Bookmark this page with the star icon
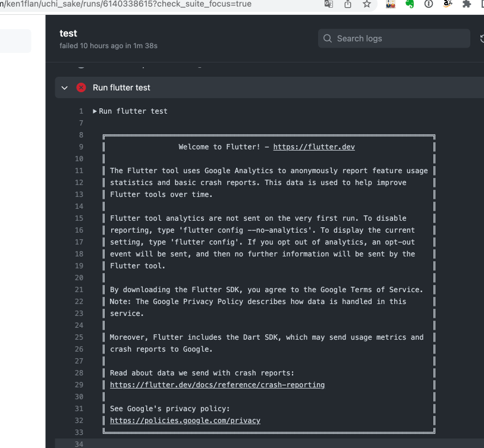Image resolution: width=484 pixels, height=448 pixels. pyautogui.click(x=367, y=4)
